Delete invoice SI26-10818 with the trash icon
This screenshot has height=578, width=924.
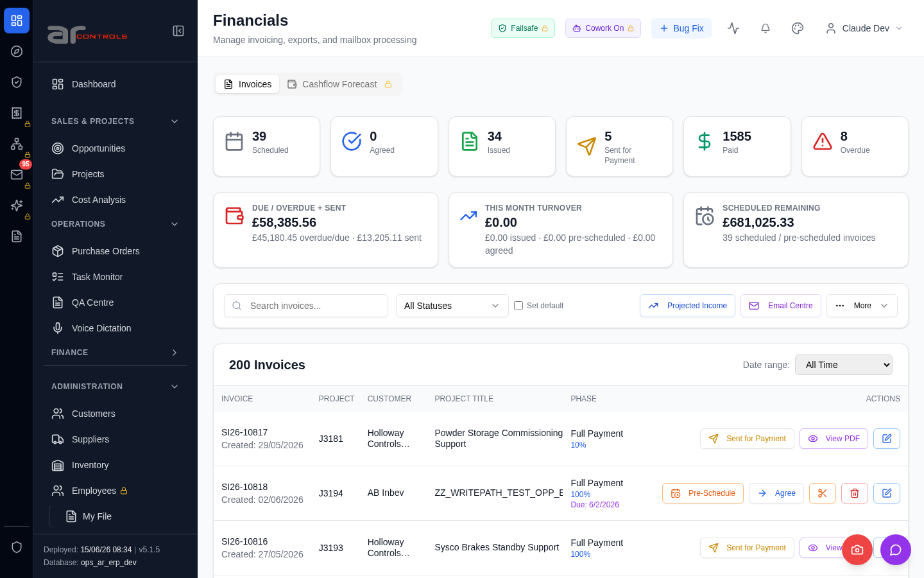click(855, 493)
